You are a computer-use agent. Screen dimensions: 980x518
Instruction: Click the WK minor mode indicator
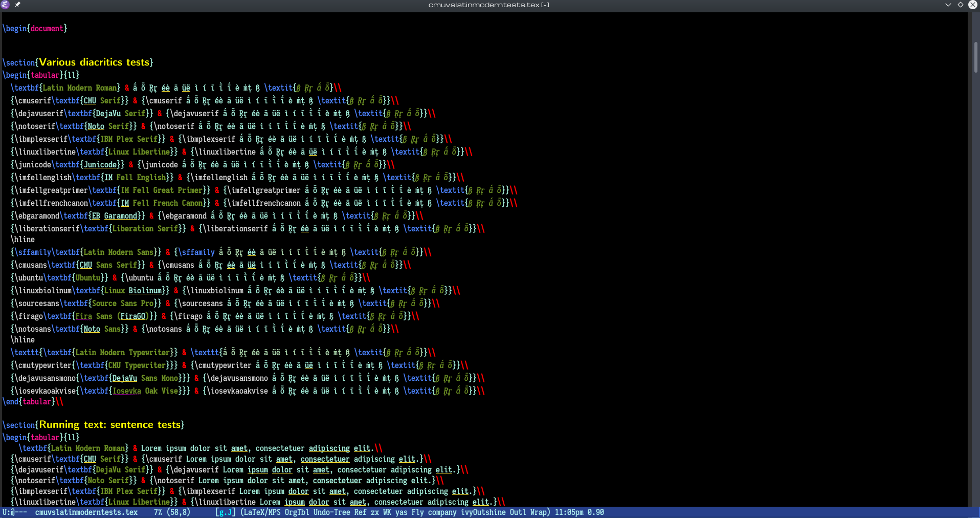[387, 512]
